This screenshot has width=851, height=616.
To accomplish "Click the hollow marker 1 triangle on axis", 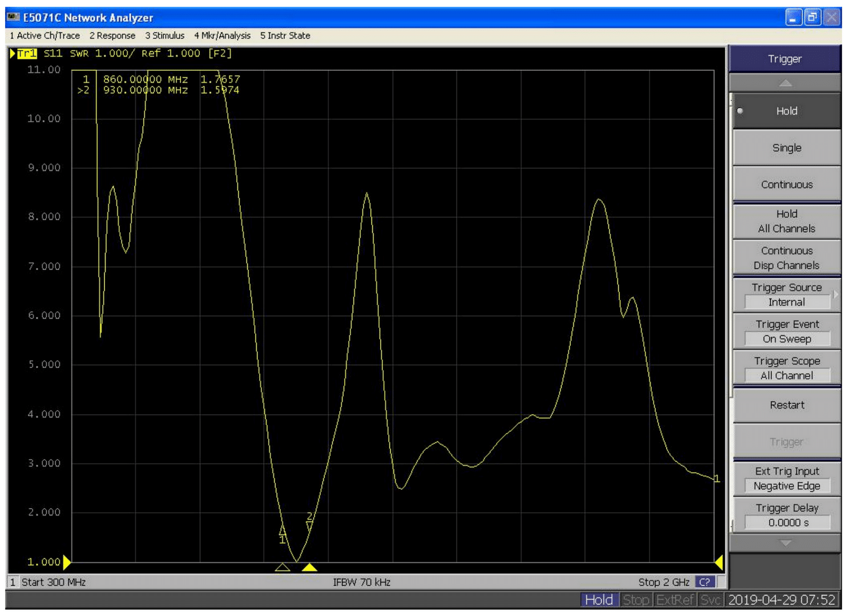I will (283, 567).
